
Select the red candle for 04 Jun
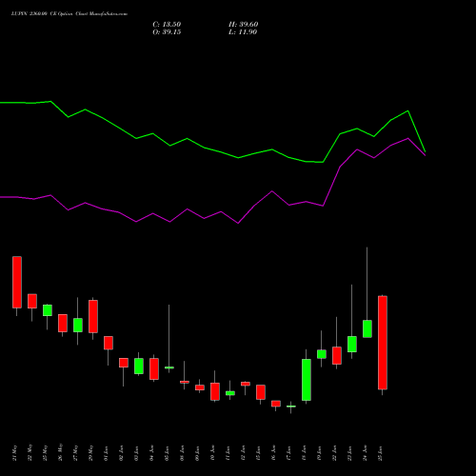(154, 368)
